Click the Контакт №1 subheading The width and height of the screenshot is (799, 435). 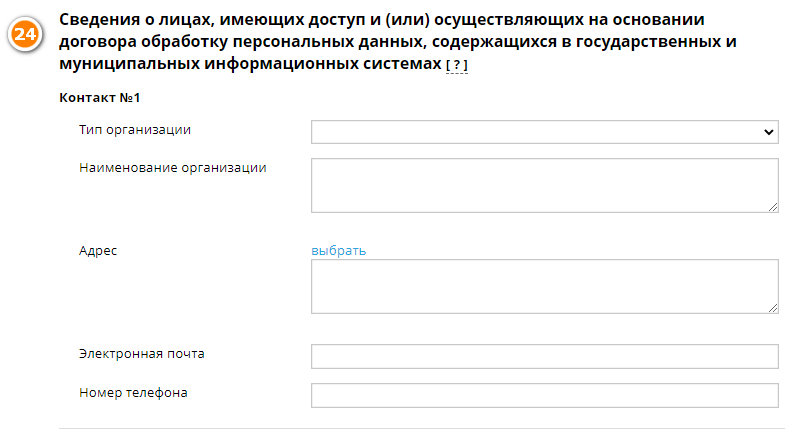pos(100,97)
